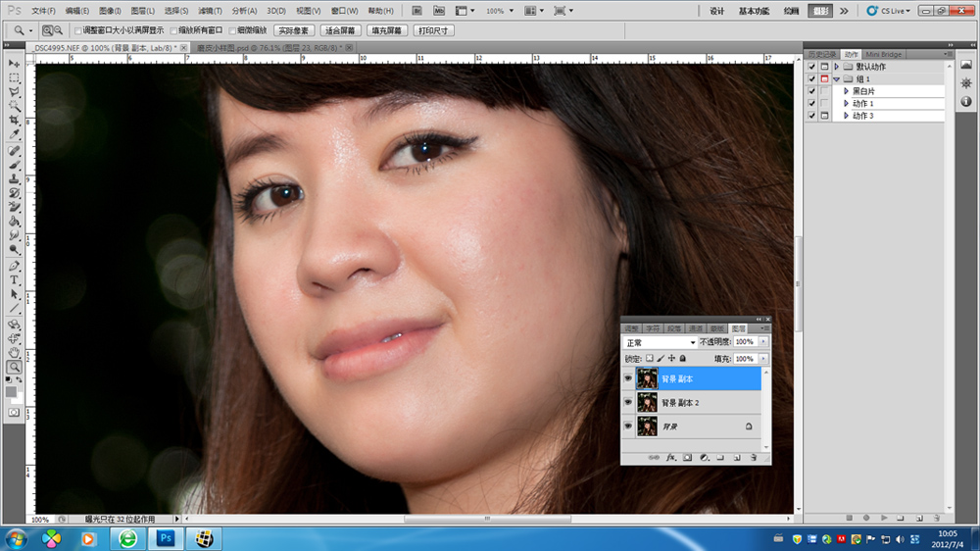The image size is (980, 551).
Task: Click the 实际像素 button
Action: 294,30
